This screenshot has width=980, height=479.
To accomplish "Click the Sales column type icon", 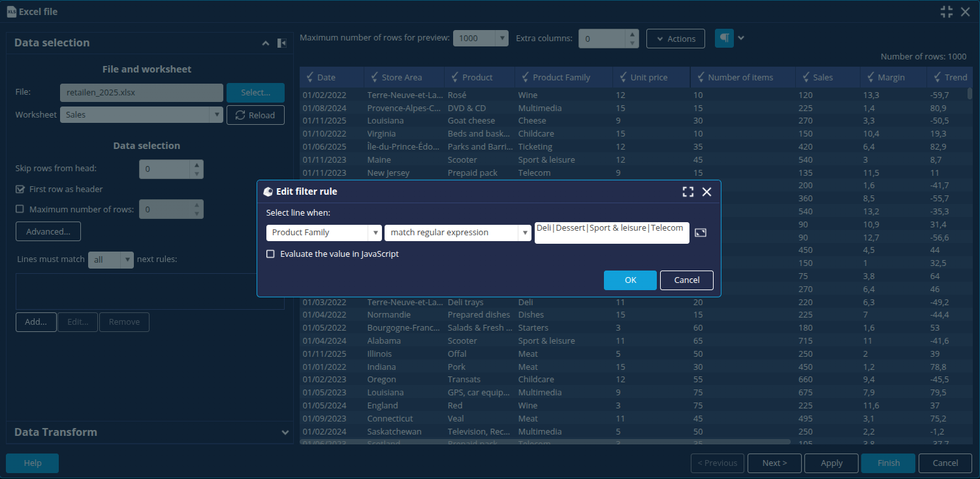I will [806, 77].
